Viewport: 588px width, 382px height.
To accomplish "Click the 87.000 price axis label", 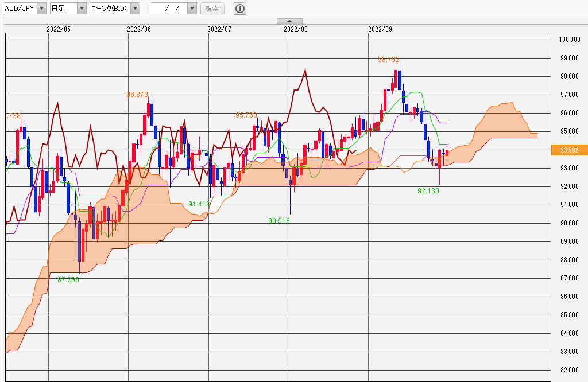I will click(x=570, y=278).
